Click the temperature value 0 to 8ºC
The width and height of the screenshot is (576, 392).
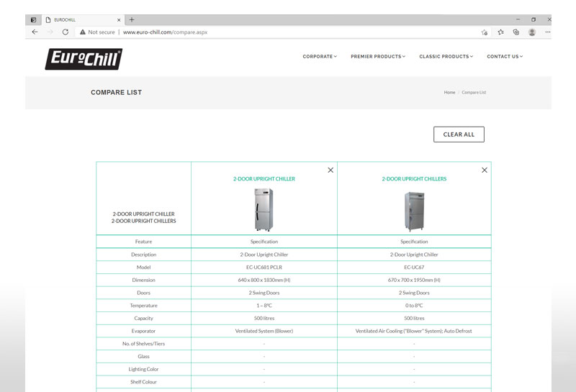[414, 306]
